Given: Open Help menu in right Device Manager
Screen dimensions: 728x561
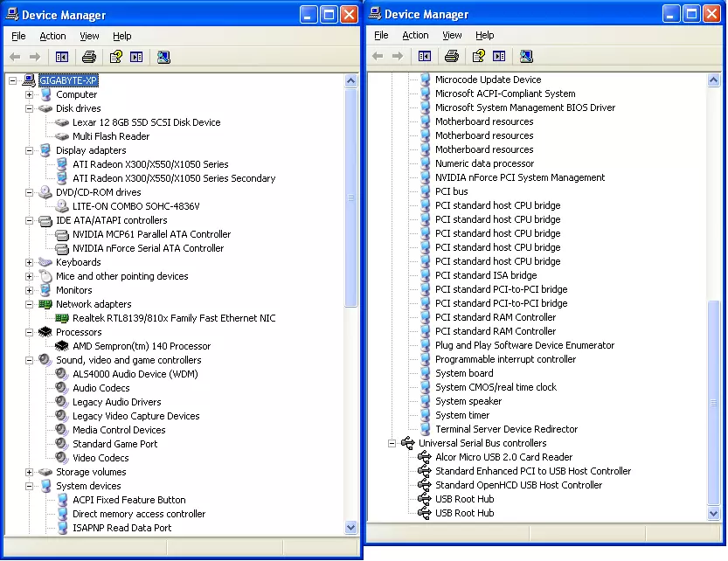Looking at the screenshot, I should [x=485, y=35].
